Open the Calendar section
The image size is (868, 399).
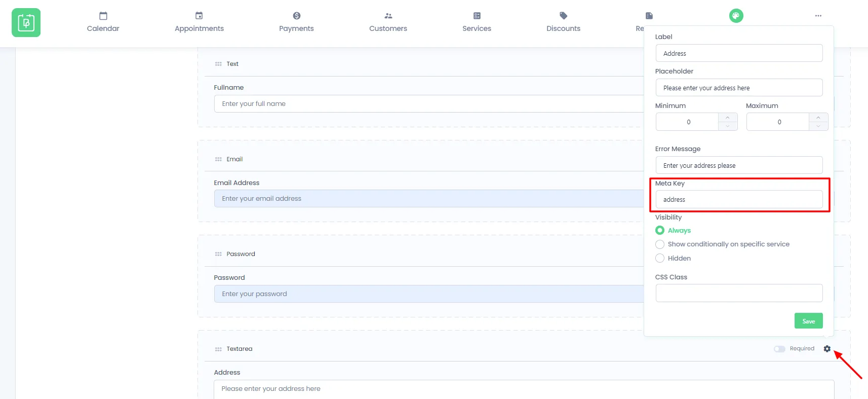coord(103,22)
